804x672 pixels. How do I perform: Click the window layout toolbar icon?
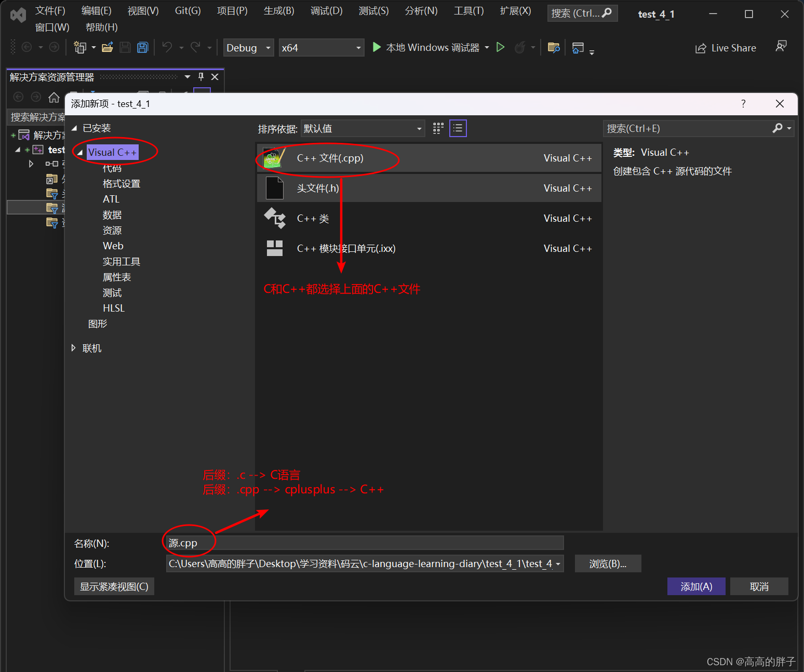coord(578,47)
